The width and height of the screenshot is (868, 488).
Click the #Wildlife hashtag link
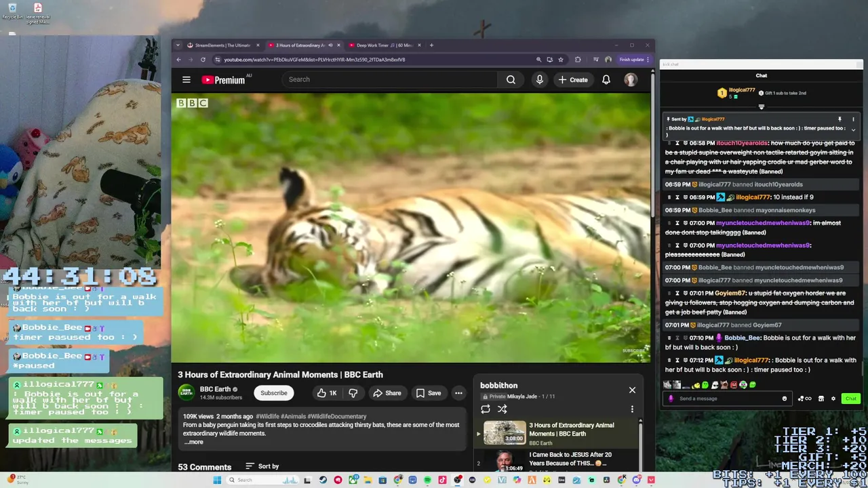tap(267, 416)
